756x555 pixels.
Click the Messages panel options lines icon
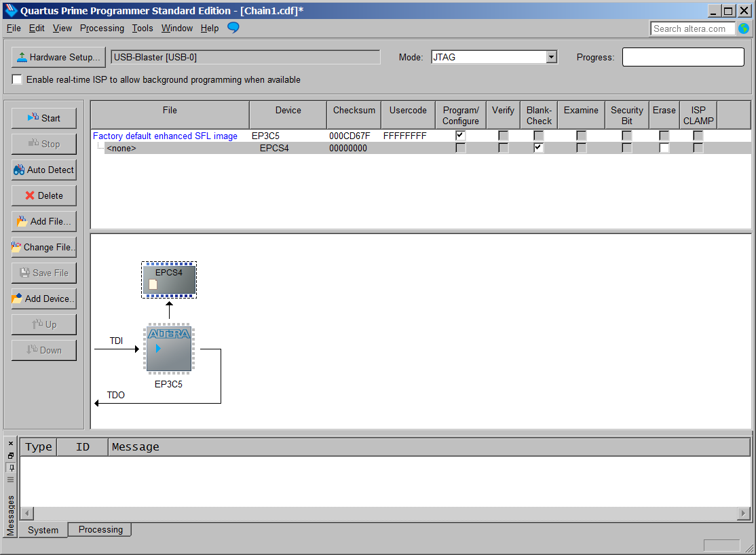[x=11, y=479]
